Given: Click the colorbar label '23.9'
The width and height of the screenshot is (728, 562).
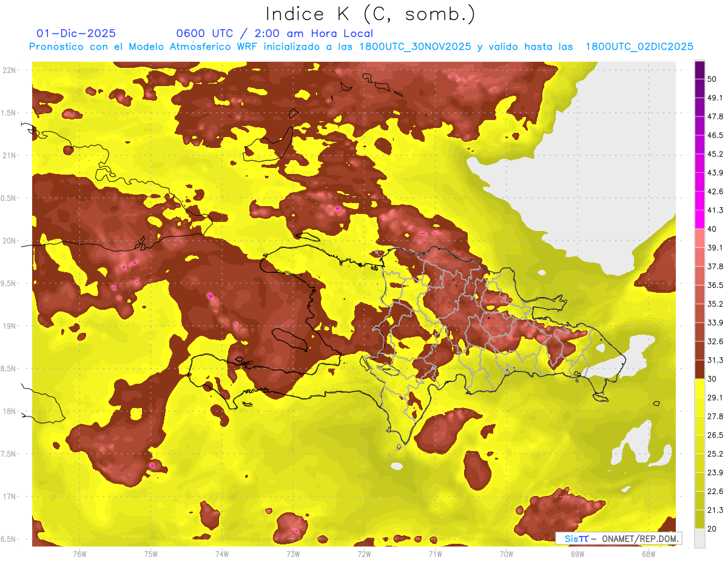Looking at the screenshot, I should coord(715,472).
